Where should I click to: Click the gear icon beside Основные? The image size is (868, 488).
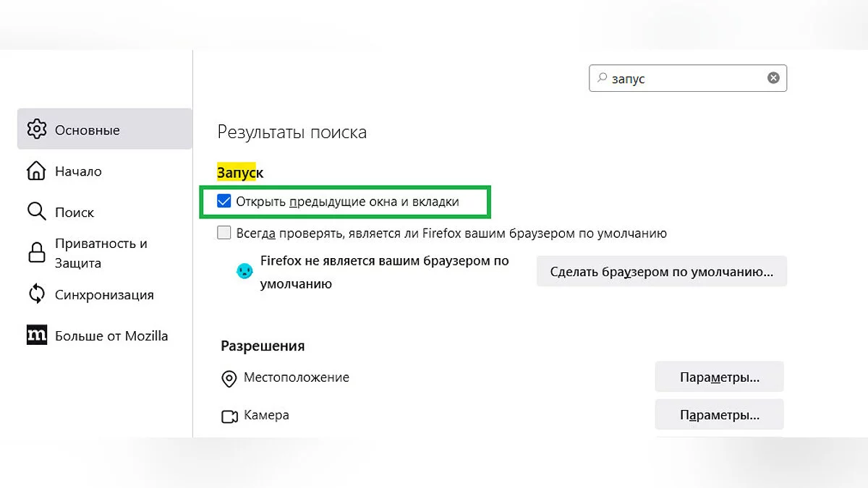[36, 129]
